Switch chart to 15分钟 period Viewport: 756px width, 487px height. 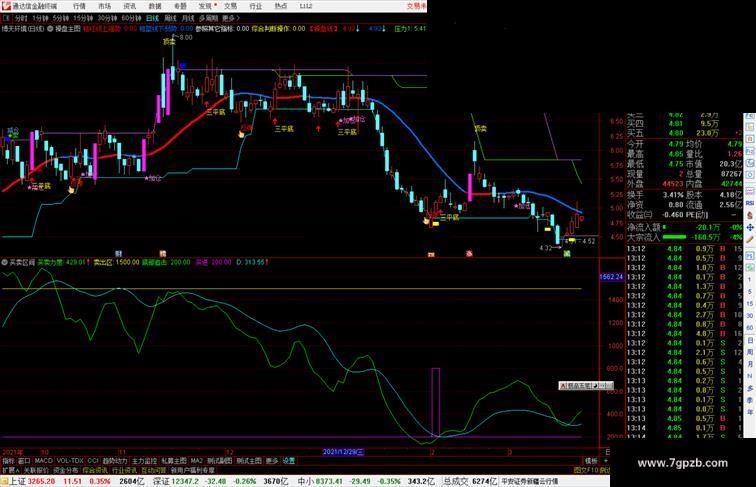point(83,18)
